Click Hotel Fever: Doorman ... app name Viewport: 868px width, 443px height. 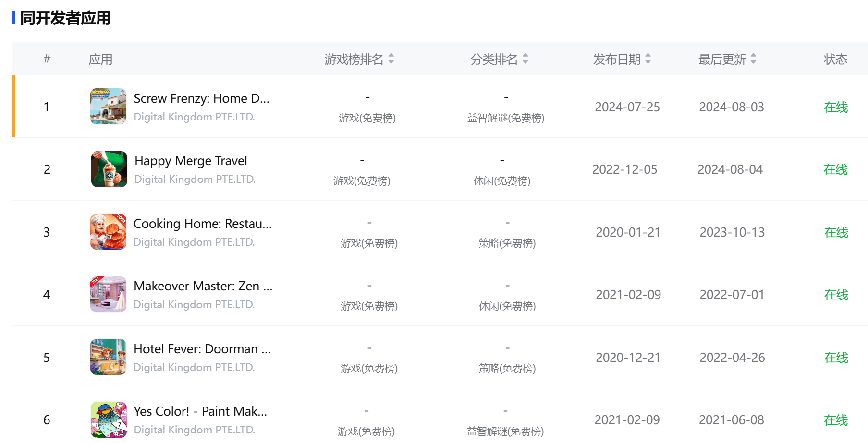(x=202, y=349)
